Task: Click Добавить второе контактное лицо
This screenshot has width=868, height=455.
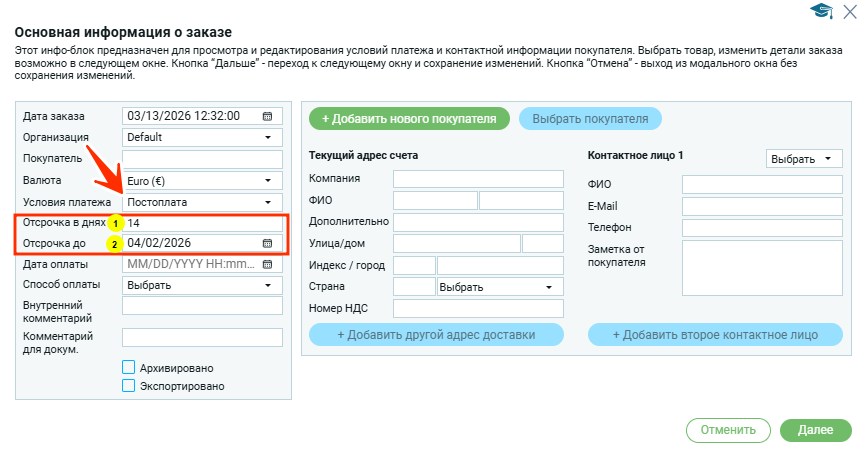Action: pos(714,334)
